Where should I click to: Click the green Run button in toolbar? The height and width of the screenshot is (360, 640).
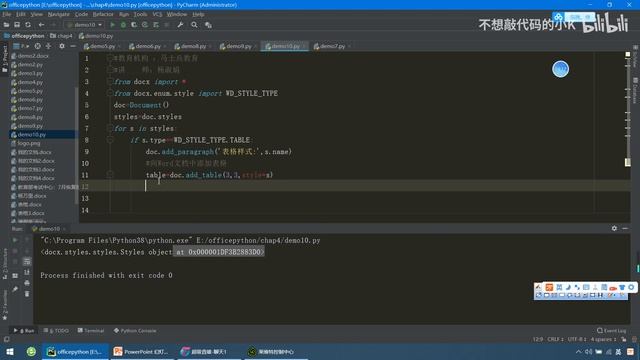113,25
